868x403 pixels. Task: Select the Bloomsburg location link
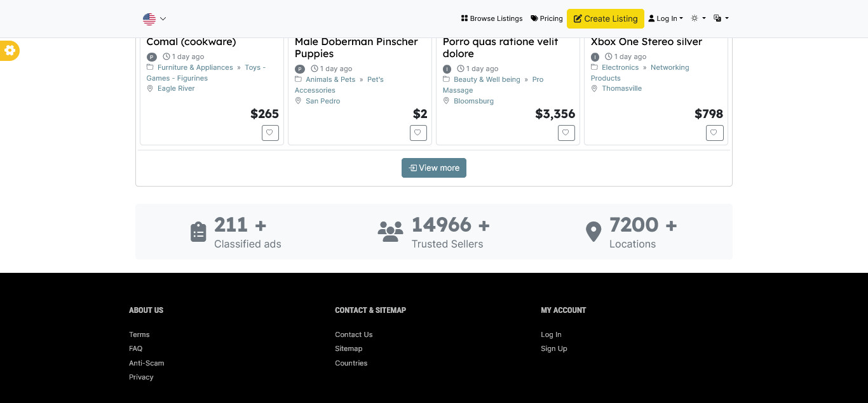(473, 101)
